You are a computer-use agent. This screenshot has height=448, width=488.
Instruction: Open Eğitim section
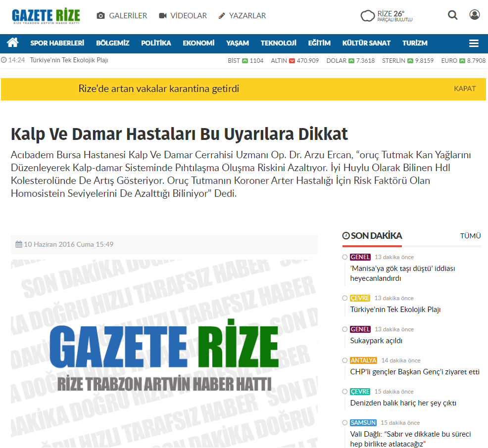pyautogui.click(x=319, y=43)
